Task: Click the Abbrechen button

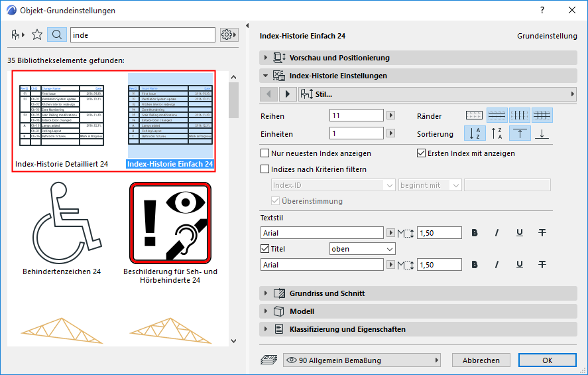Action: 481,360
